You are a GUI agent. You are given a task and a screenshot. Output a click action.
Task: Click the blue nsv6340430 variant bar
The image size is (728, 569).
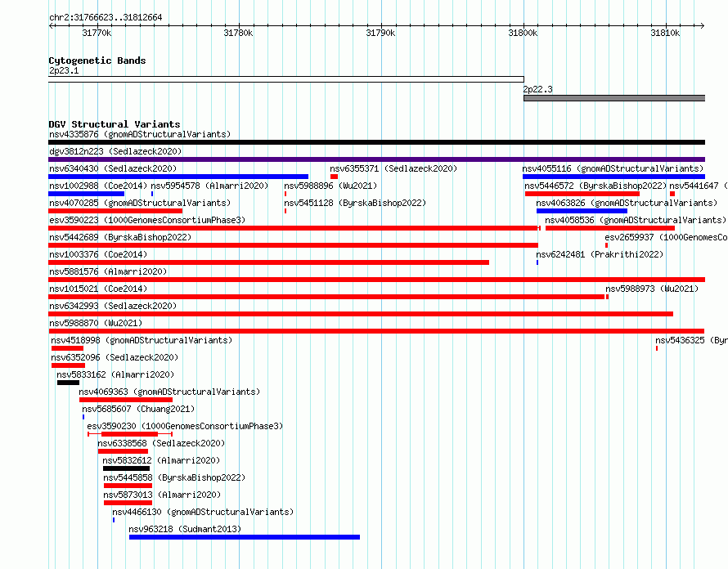[178, 177]
